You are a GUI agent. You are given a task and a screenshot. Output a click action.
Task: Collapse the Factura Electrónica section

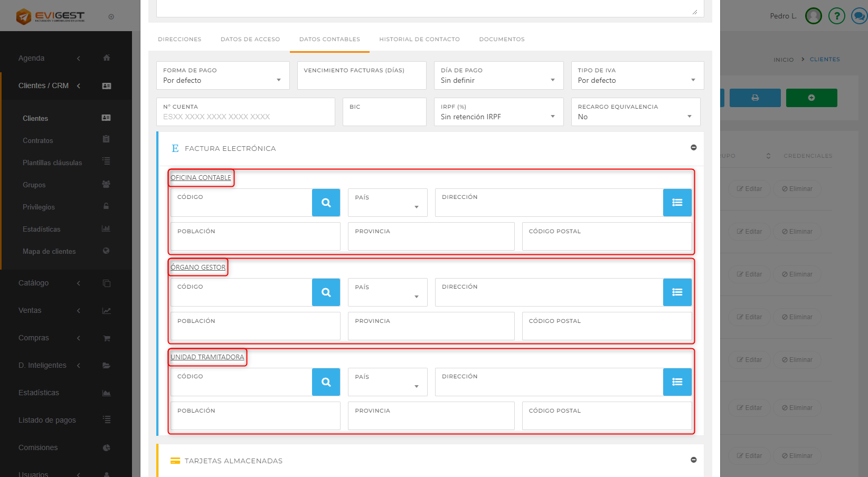693,148
